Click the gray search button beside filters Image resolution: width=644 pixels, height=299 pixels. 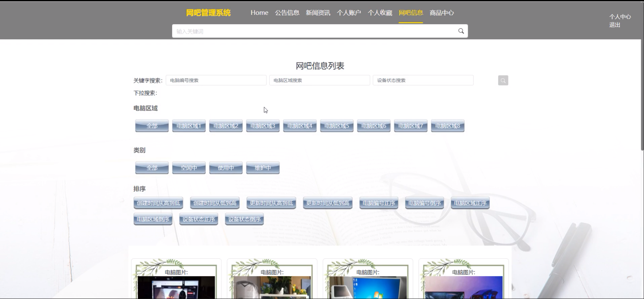pyautogui.click(x=503, y=80)
